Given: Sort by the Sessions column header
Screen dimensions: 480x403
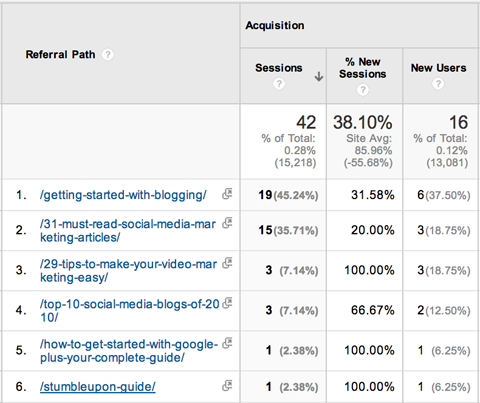Looking at the screenshot, I should (x=279, y=68).
